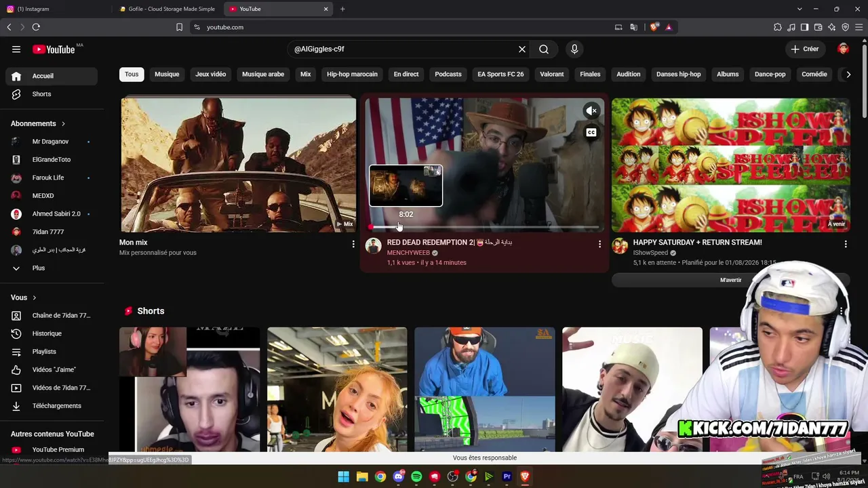Select the Musique filter chip
The height and width of the screenshot is (488, 868).
(x=167, y=74)
